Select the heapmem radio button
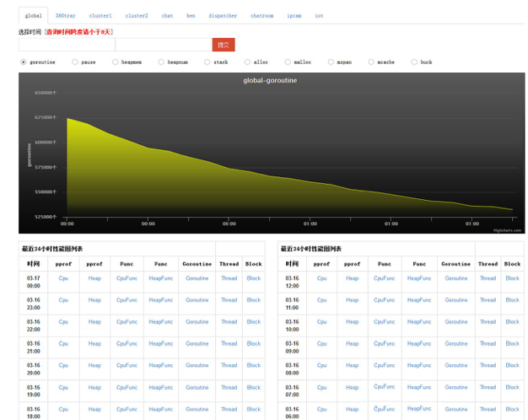Screen dimensions: 528x420 [x=114, y=62]
